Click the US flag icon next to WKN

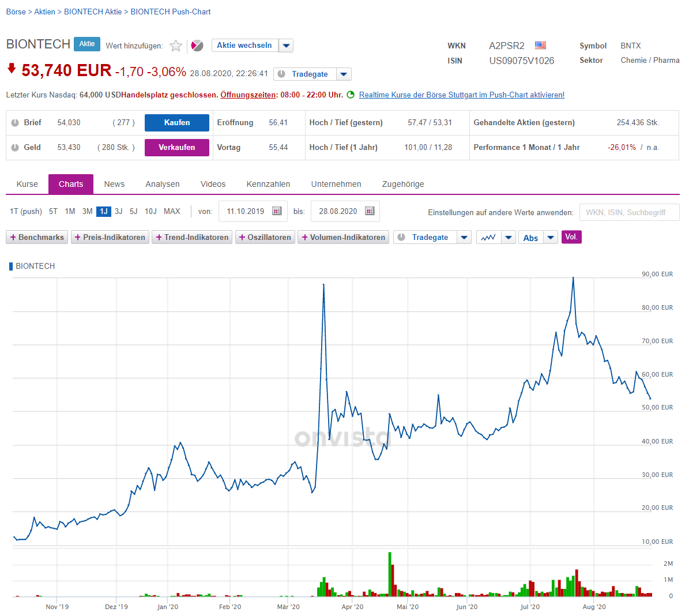[x=540, y=46]
